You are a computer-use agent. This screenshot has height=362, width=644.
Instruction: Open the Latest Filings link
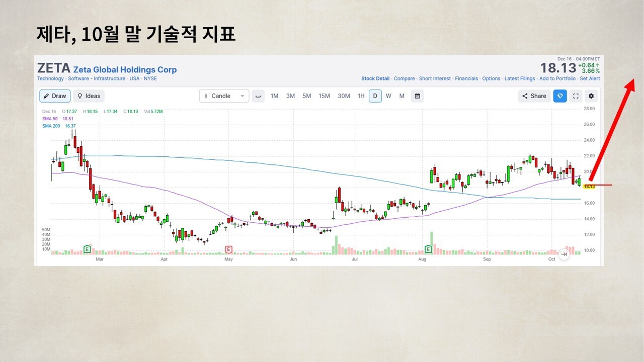tap(520, 78)
